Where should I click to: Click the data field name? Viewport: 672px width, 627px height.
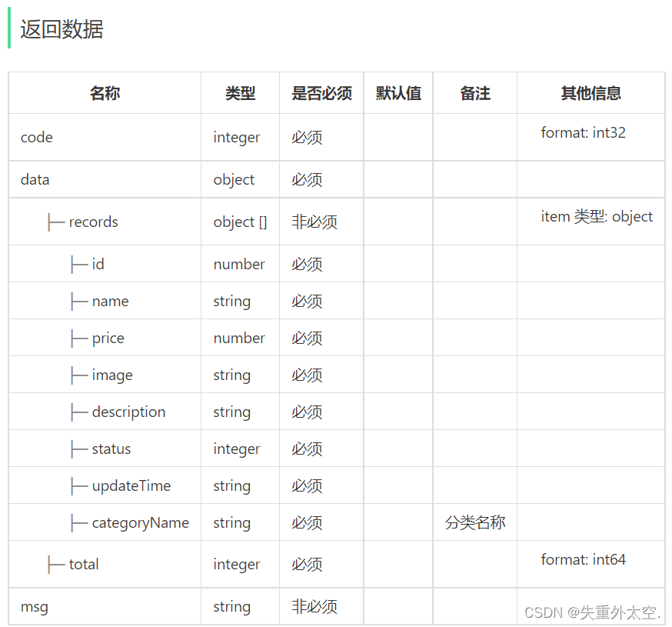pyautogui.click(x=35, y=179)
